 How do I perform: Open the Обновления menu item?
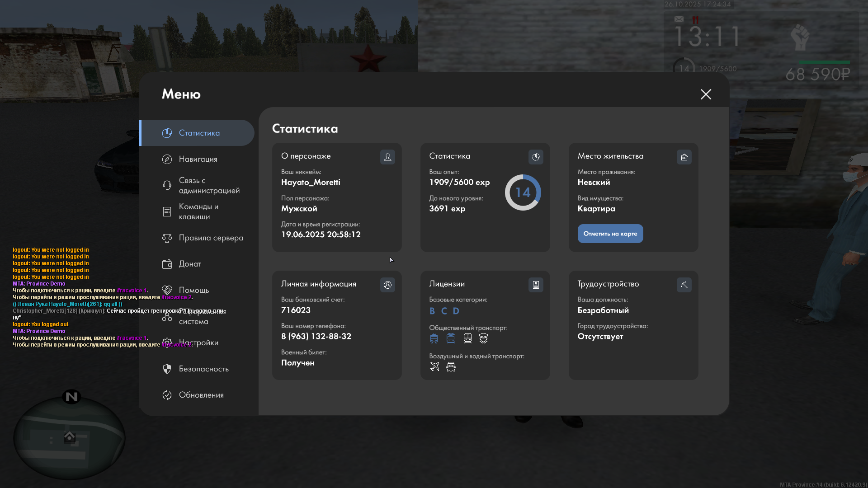[x=201, y=395]
